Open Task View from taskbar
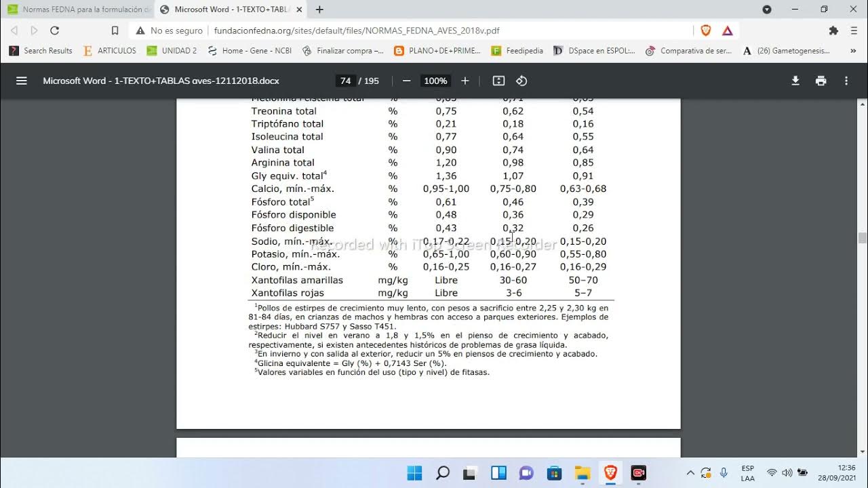Viewport: 868px width, 488px height. pyautogui.click(x=471, y=472)
